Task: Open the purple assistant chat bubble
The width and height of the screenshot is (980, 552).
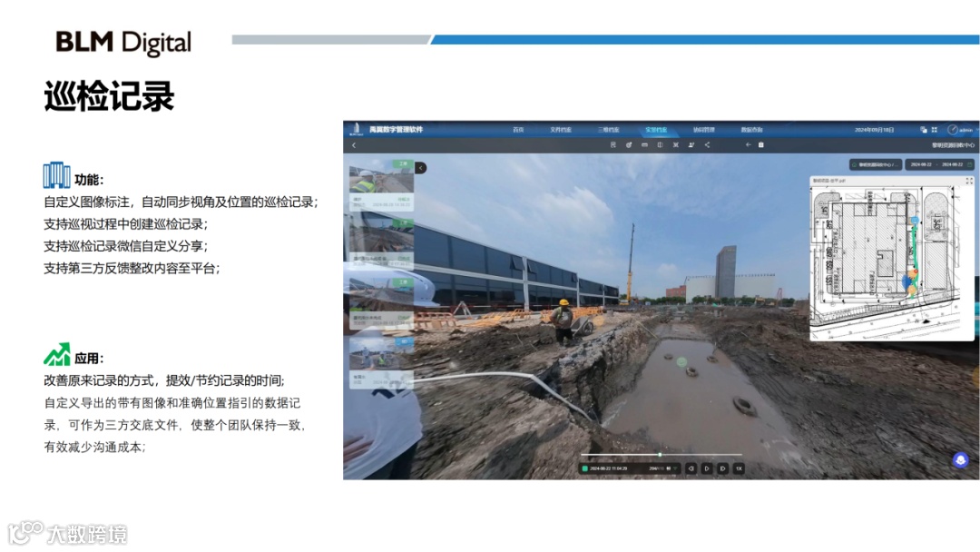Action: point(961,460)
